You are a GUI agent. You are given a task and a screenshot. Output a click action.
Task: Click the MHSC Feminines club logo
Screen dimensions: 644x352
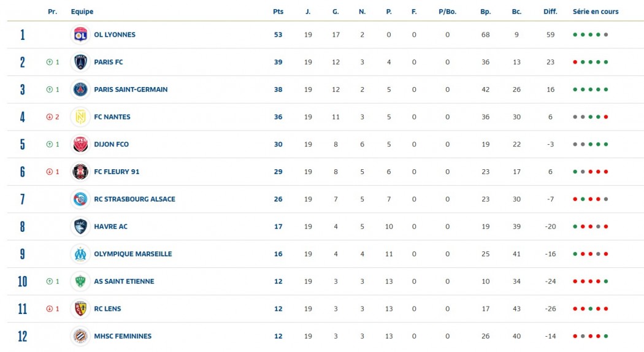[x=80, y=336]
